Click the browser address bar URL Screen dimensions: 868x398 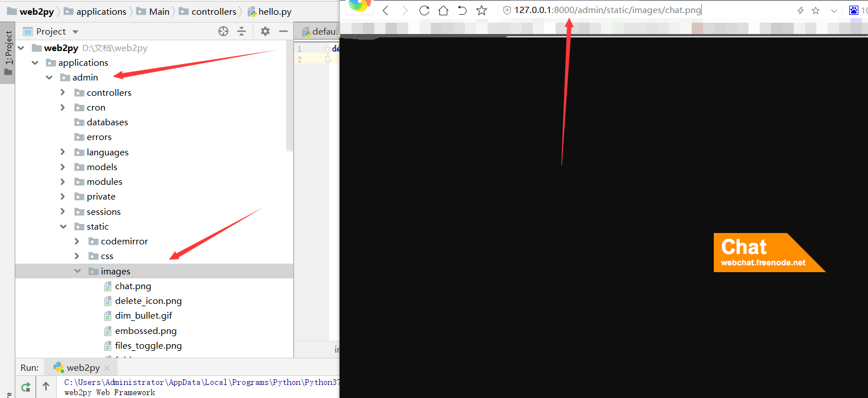coord(607,10)
